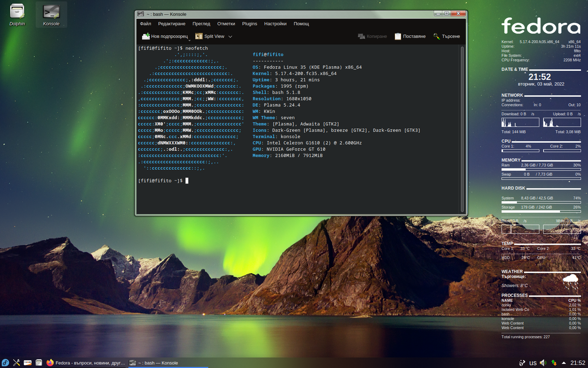
Task: Click the first system tray icon left of US
Action: pyautogui.click(x=522, y=363)
